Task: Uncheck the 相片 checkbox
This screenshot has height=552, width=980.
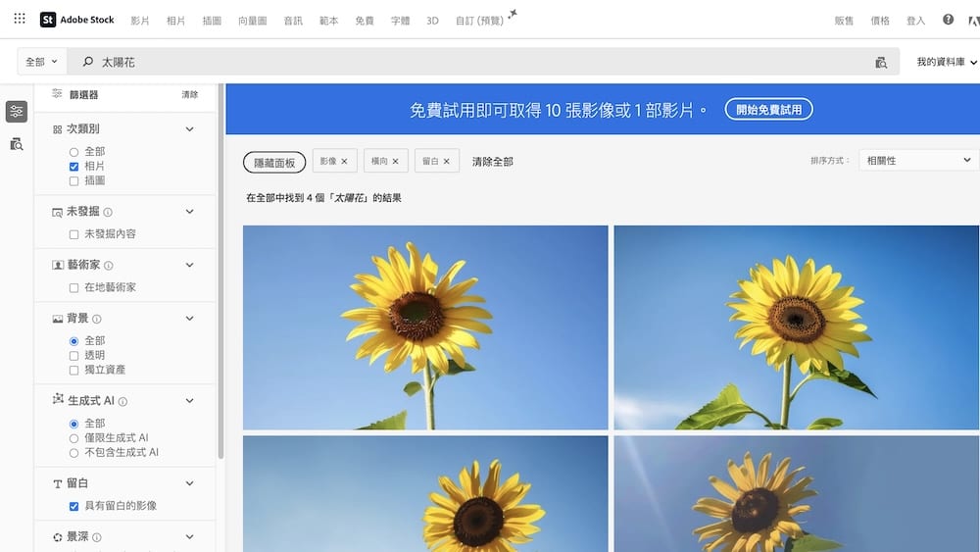Action: tap(73, 167)
